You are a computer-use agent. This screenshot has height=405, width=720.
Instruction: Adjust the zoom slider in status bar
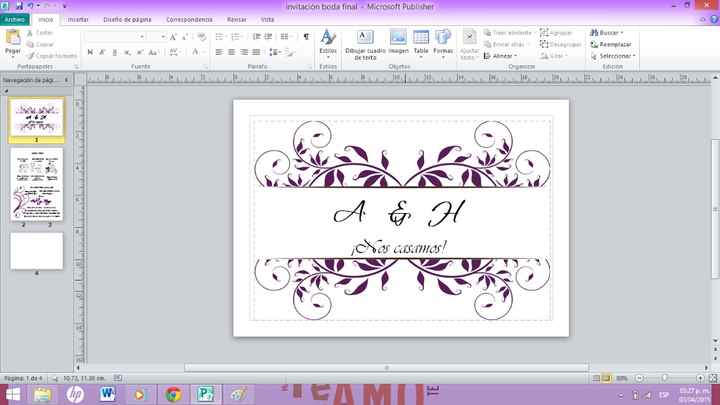point(664,378)
